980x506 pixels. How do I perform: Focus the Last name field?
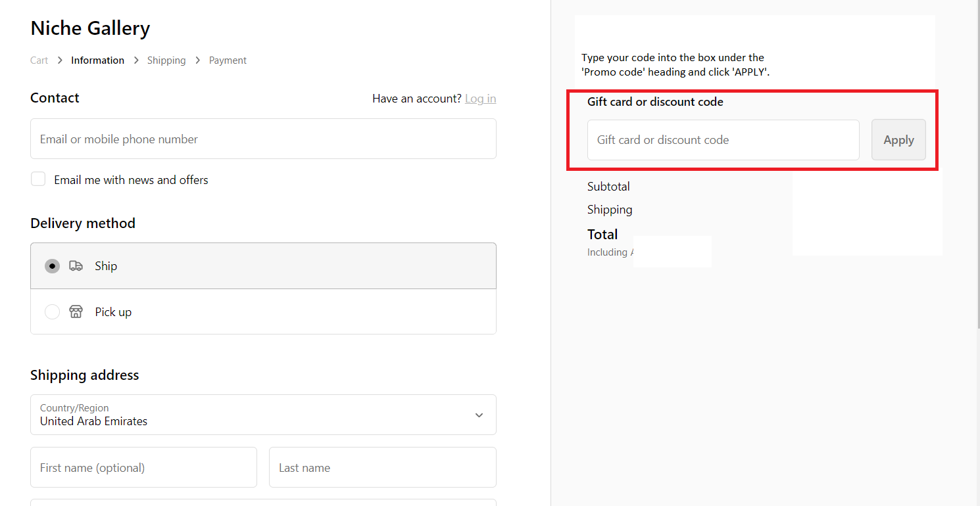383,467
